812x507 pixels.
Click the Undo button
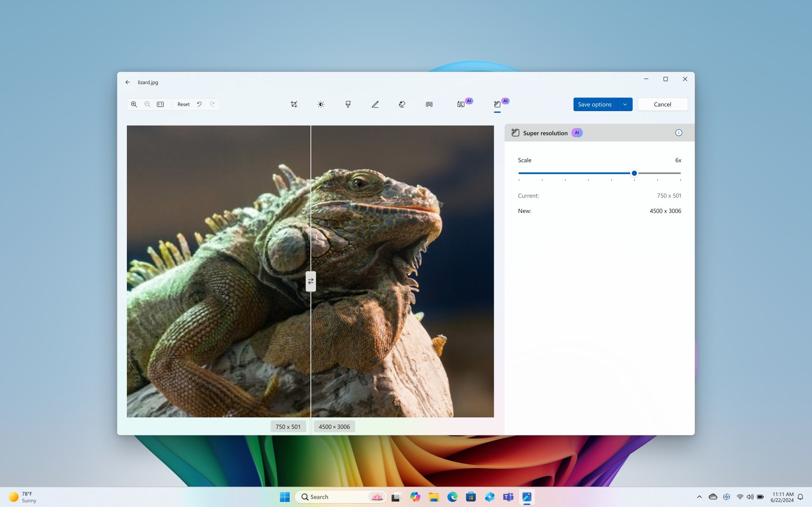[x=199, y=104]
